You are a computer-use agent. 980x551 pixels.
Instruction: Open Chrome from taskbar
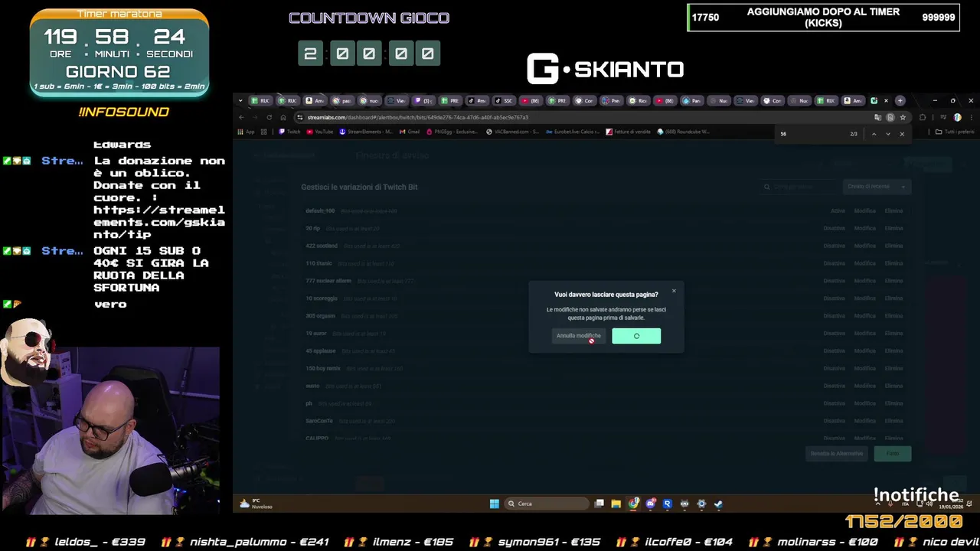(x=633, y=504)
